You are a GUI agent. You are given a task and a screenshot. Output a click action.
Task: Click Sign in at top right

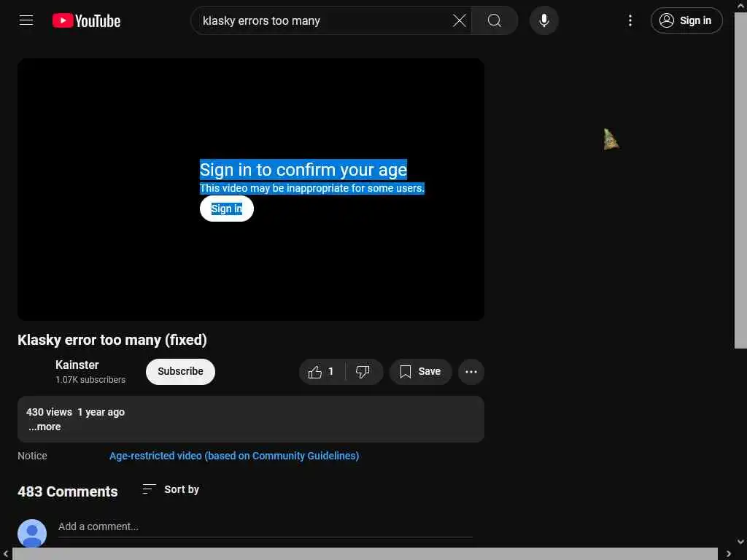686,20
